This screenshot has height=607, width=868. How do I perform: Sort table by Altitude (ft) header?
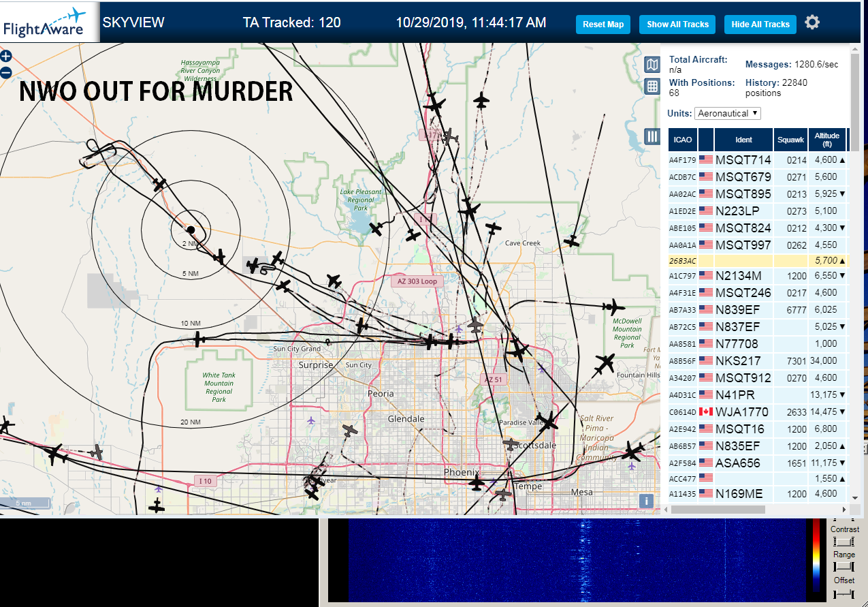point(827,140)
